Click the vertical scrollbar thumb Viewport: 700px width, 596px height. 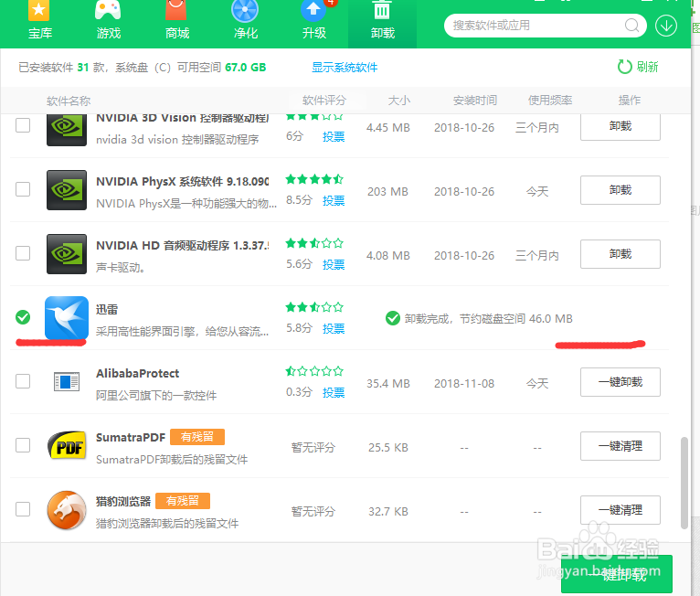coord(684,483)
